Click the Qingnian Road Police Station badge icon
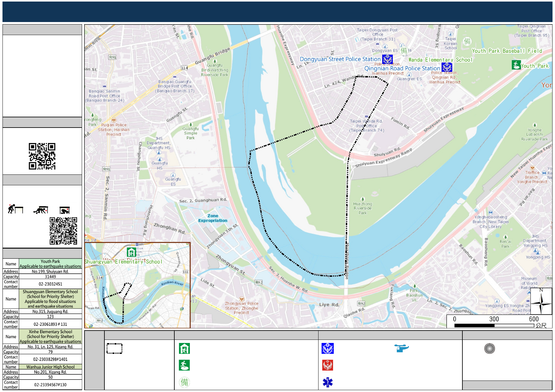This screenshot has height=392, width=555. click(447, 67)
